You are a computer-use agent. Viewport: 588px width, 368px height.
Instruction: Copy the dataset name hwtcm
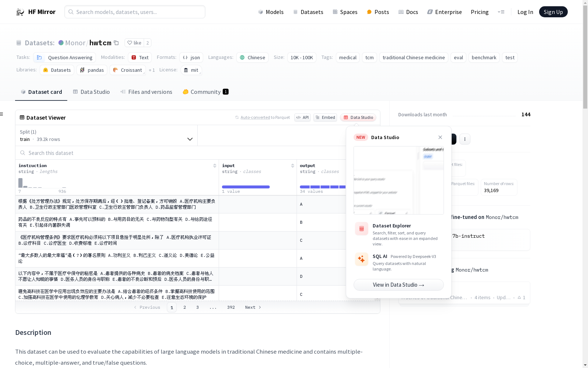(x=116, y=43)
